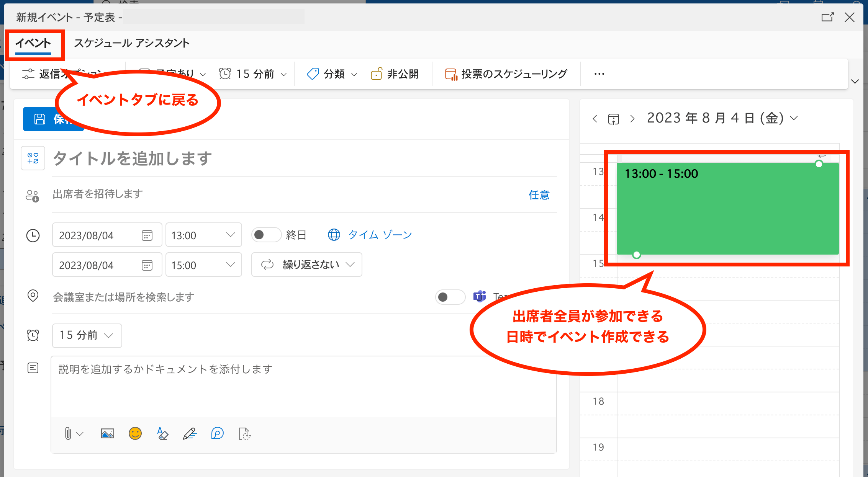The width and height of the screenshot is (868, 477).
Task: Click the go-to-today calendar icon
Action: pos(613,119)
